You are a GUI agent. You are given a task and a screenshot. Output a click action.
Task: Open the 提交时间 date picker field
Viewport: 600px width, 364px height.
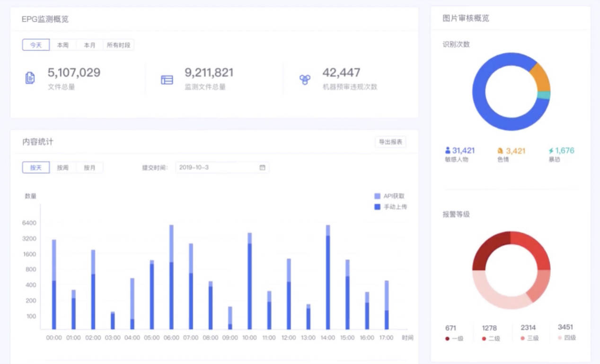(222, 167)
